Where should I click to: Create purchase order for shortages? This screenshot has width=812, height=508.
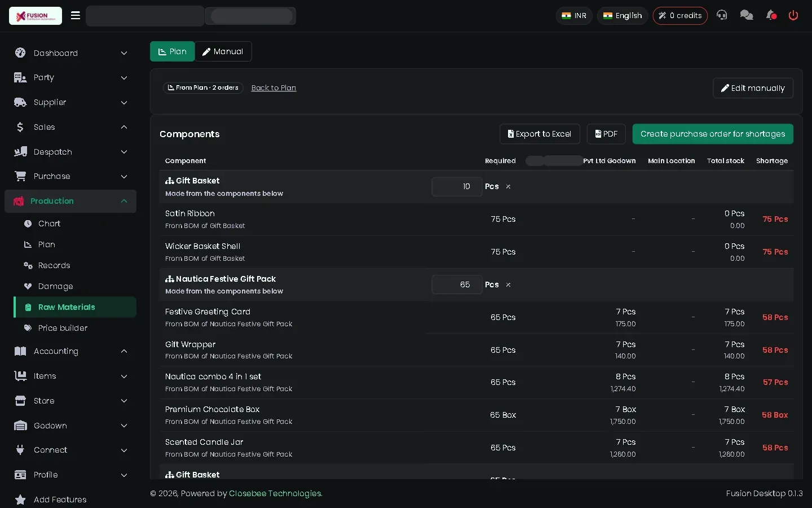click(713, 134)
